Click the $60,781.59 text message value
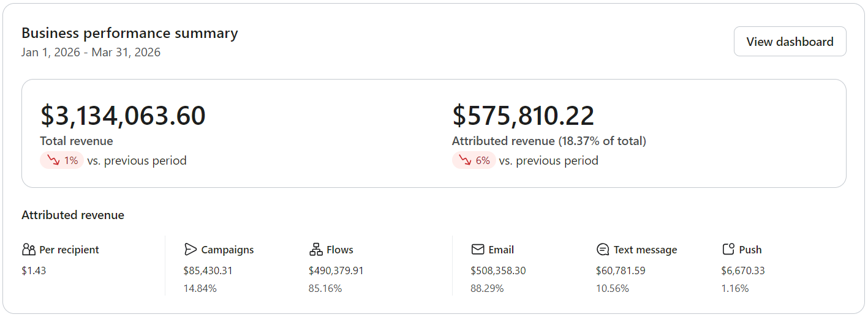 click(621, 270)
